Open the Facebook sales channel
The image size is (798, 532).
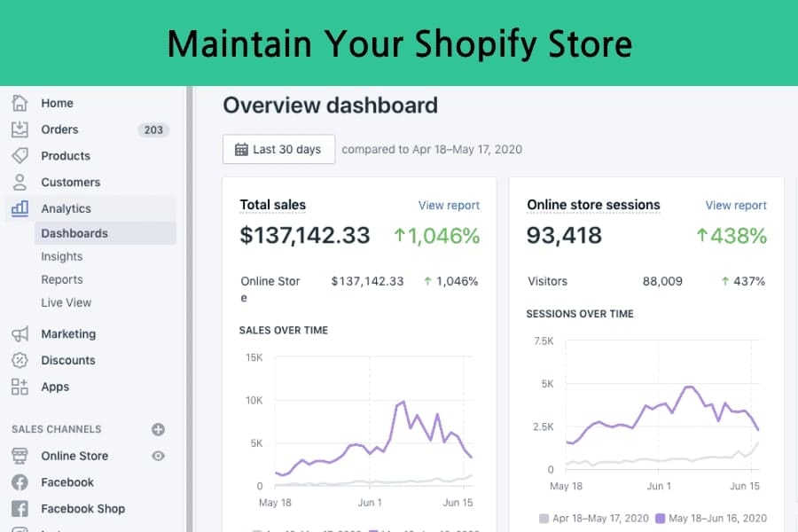click(67, 482)
